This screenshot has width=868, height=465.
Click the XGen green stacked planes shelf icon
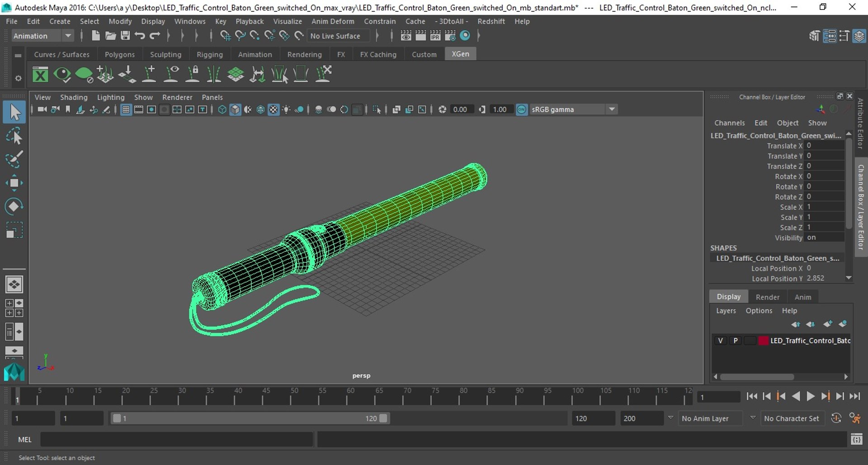[236, 74]
